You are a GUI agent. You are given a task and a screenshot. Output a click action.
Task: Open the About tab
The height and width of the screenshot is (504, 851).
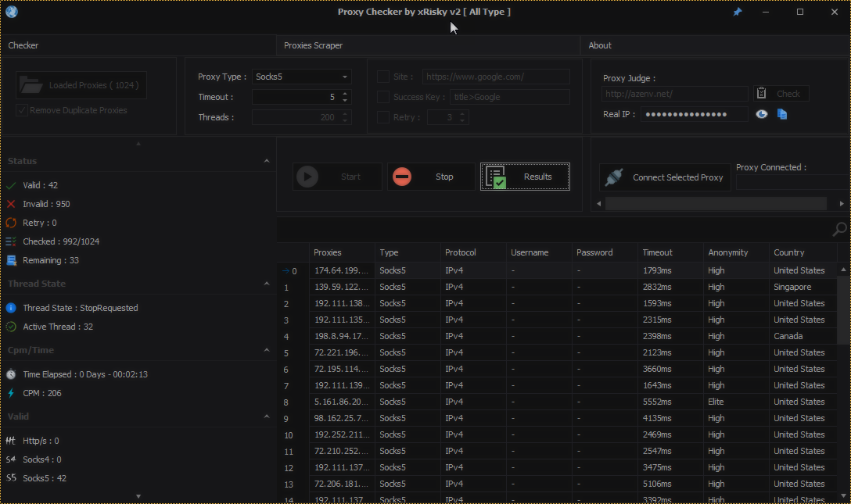point(716,45)
